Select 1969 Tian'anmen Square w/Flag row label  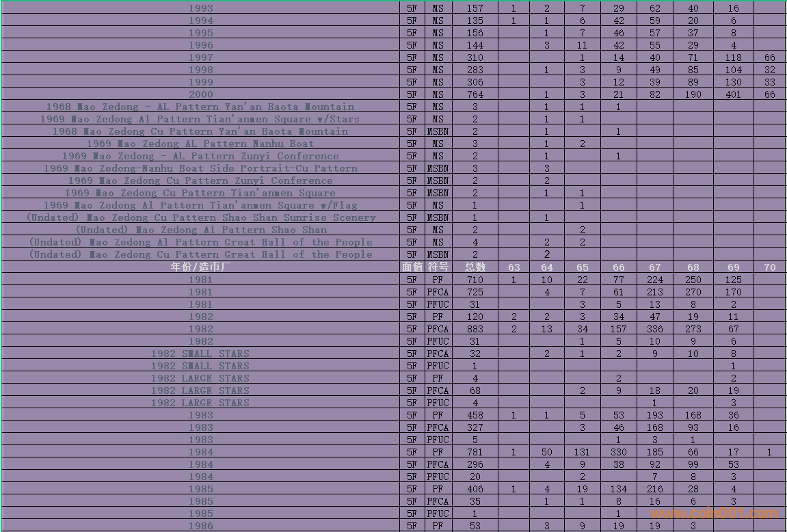(200, 206)
